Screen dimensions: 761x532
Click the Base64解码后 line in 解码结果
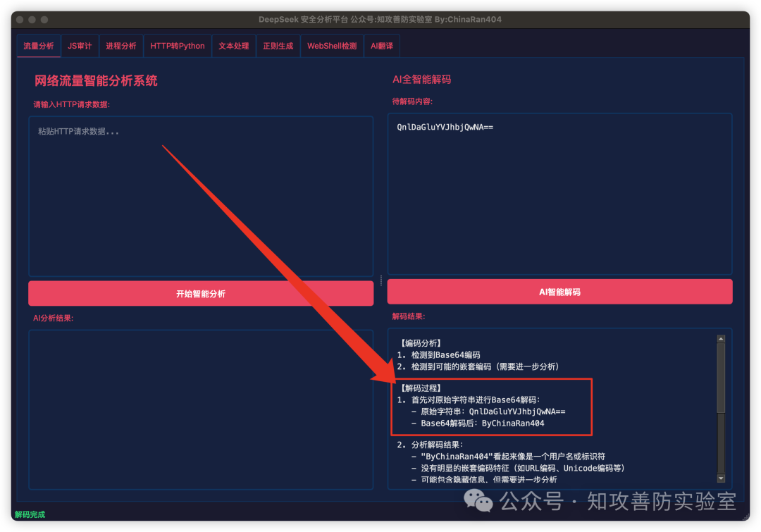[x=482, y=423]
